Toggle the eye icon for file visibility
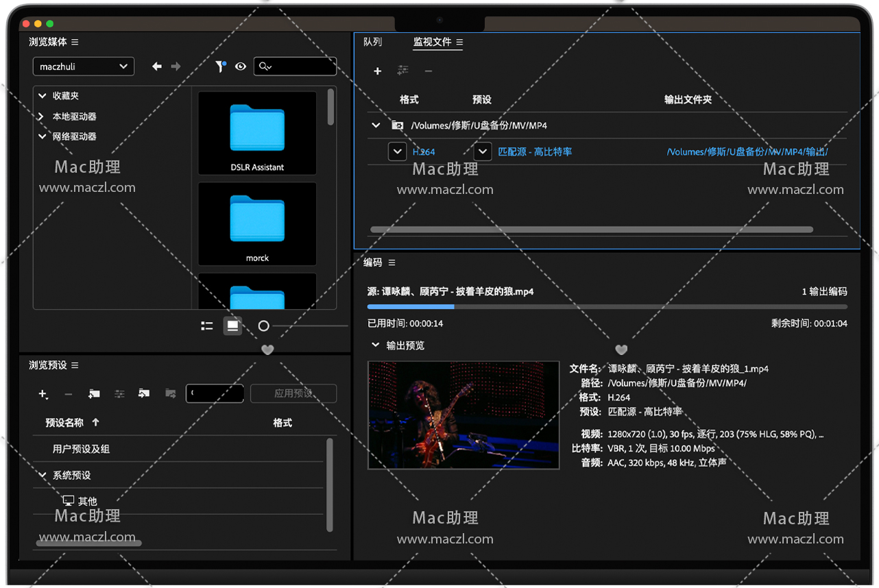 [241, 66]
